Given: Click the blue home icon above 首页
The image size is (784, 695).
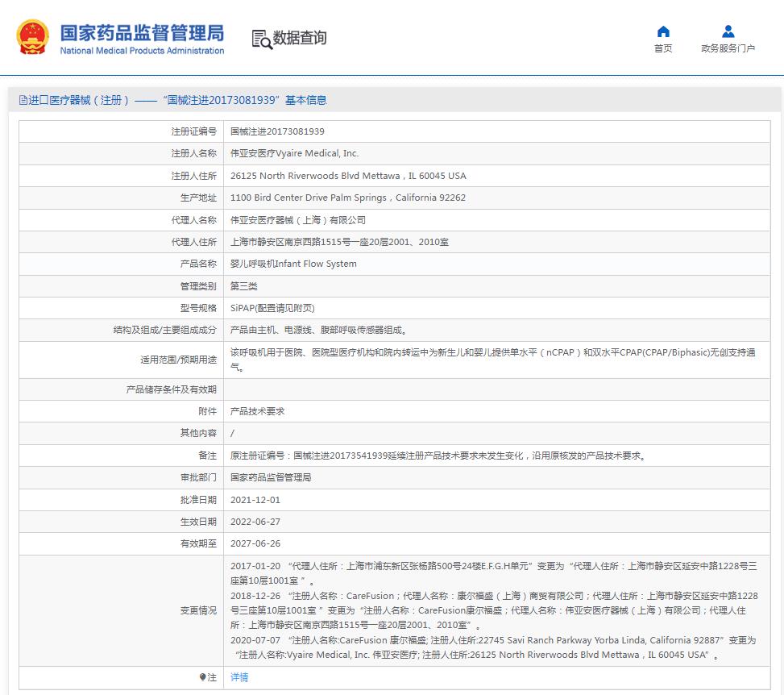Looking at the screenshot, I should (x=662, y=31).
